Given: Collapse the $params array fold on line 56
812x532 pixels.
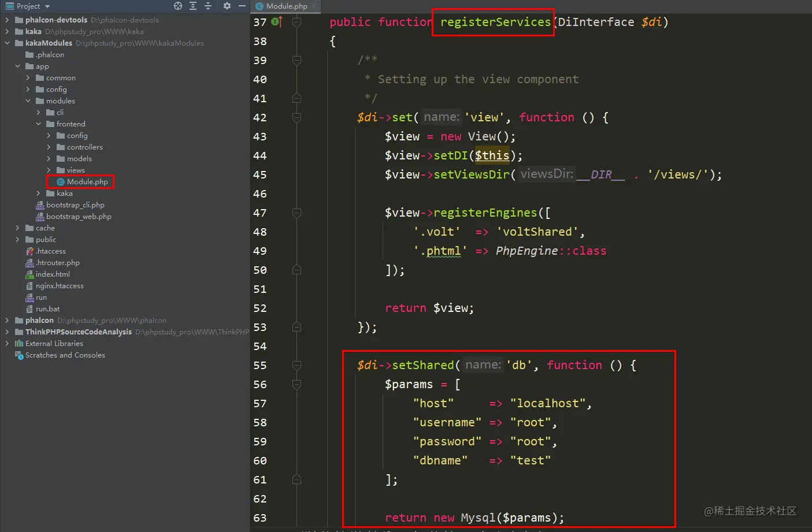Looking at the screenshot, I should point(296,384).
